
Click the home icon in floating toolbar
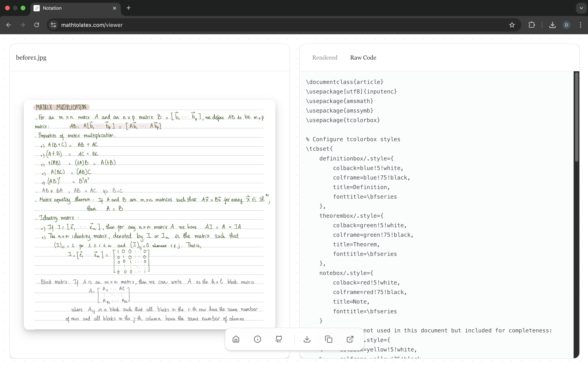coord(236,339)
